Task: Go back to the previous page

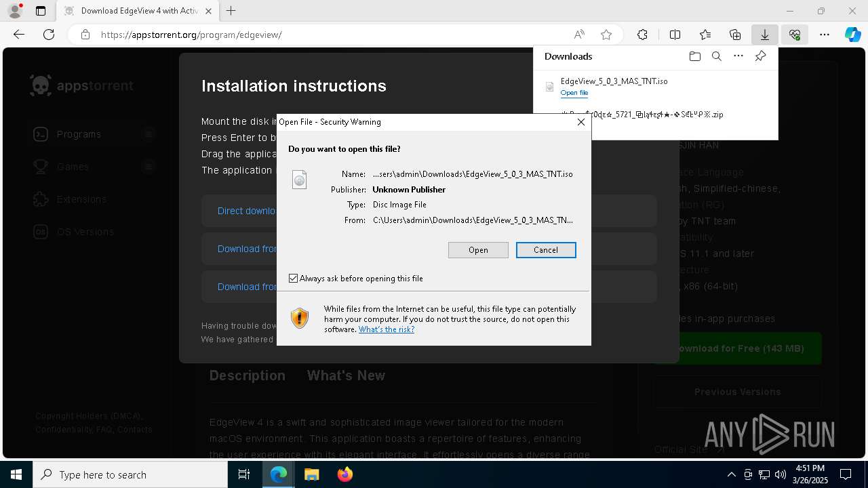Action: point(19,35)
